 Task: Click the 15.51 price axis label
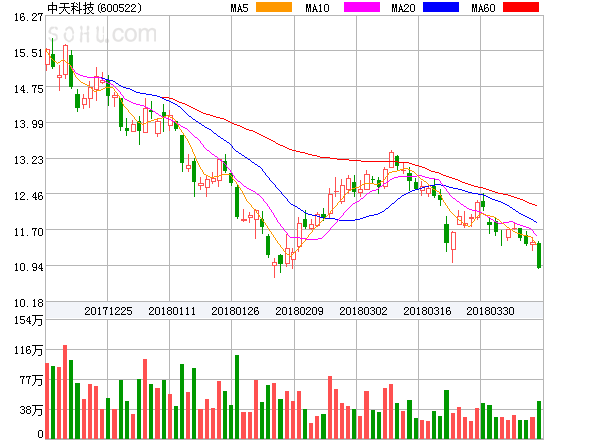[x=28, y=53]
